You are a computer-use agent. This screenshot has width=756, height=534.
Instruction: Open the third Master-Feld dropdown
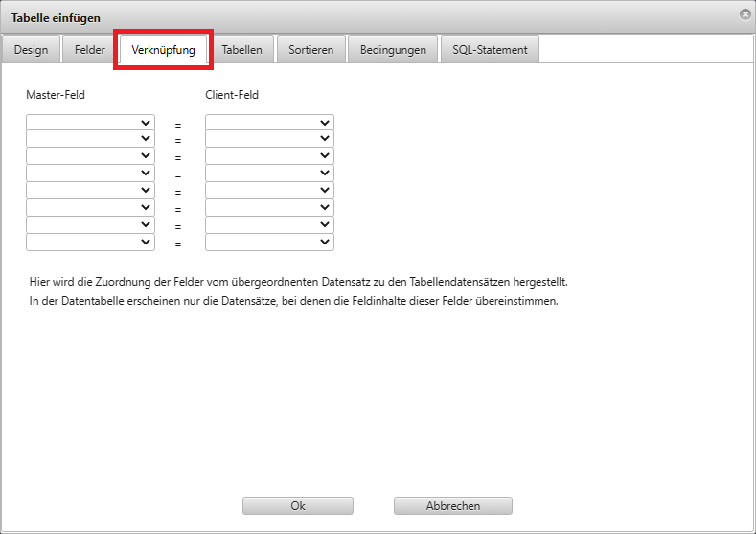pos(90,156)
